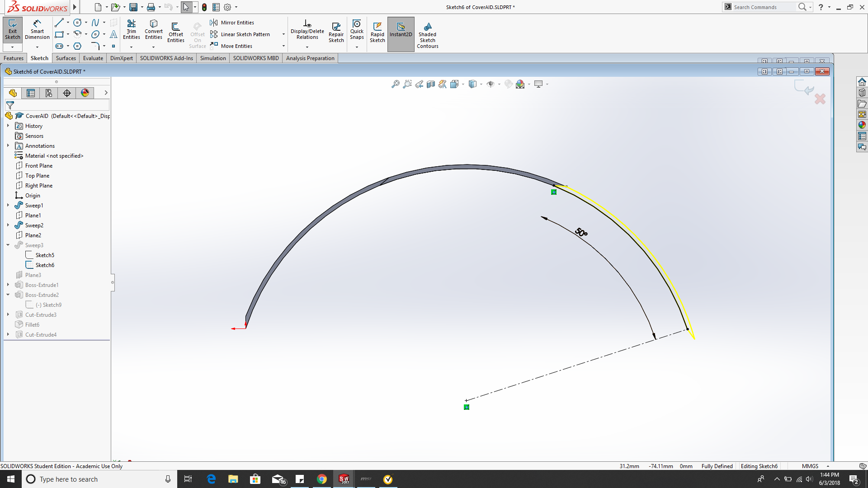
Task: Click Linear Sketch Pattern command
Action: pyautogui.click(x=240, y=34)
